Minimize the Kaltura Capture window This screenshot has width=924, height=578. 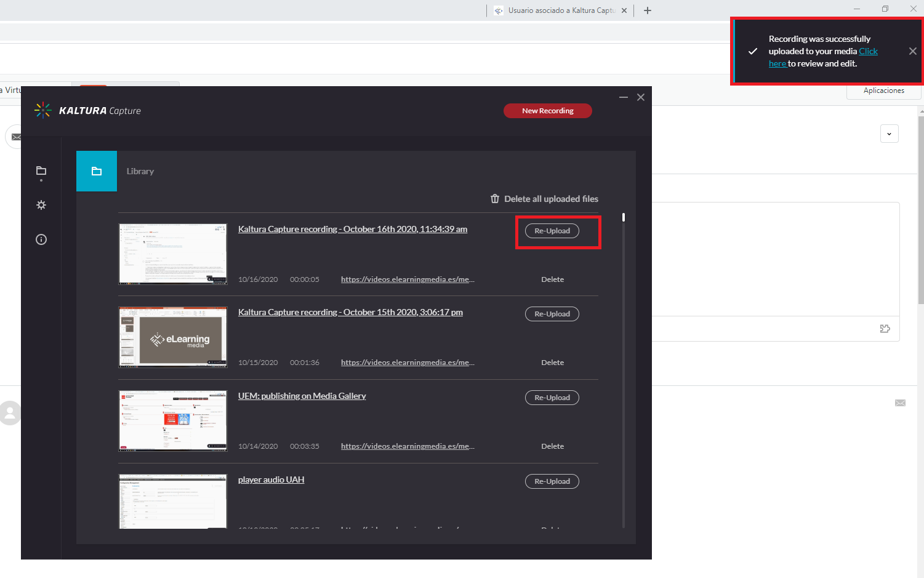(624, 97)
